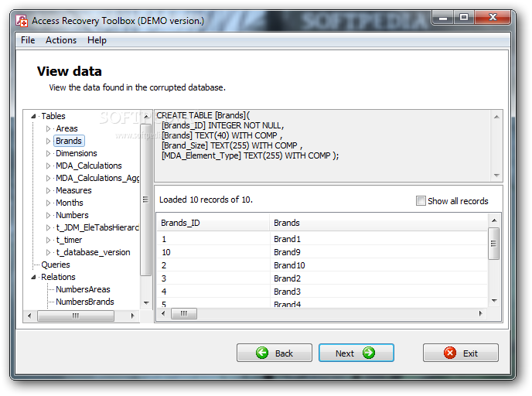Select the Brand3 cell
This screenshot has height=396, width=532.
[379, 292]
